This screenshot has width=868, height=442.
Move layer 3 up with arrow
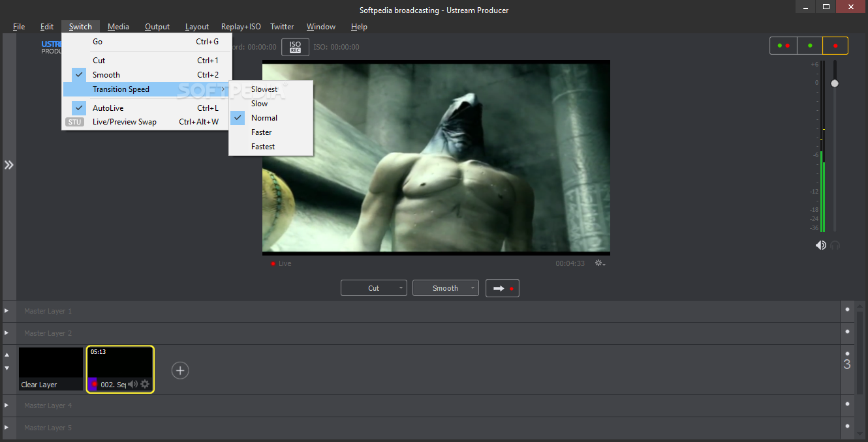[7, 355]
